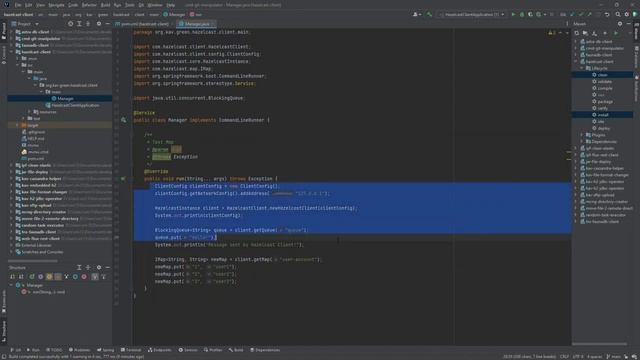The image size is (640, 360).
Task: Collapse all in Project panel toolbar
Action: tap(88, 24)
